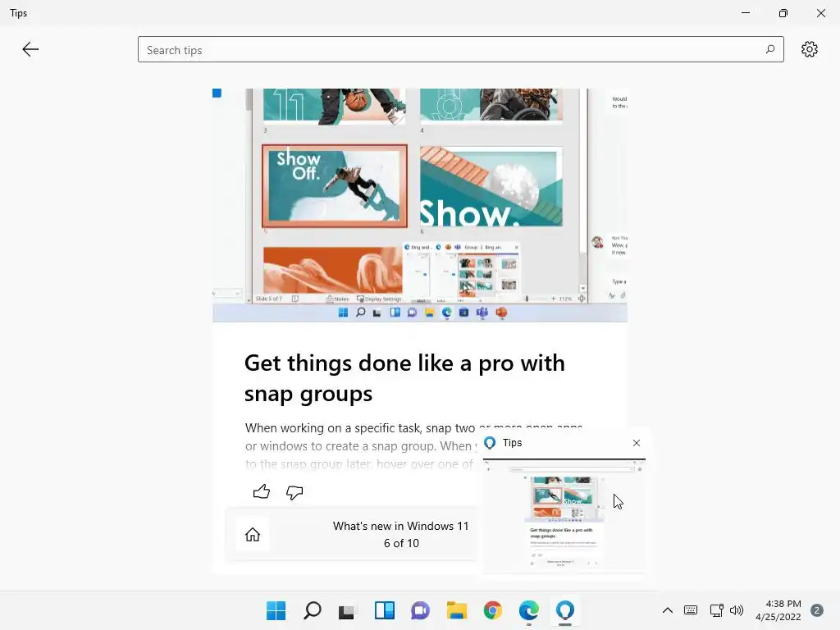840x630 pixels.
Task: Click the "6 of 10" page indicator
Action: [401, 543]
